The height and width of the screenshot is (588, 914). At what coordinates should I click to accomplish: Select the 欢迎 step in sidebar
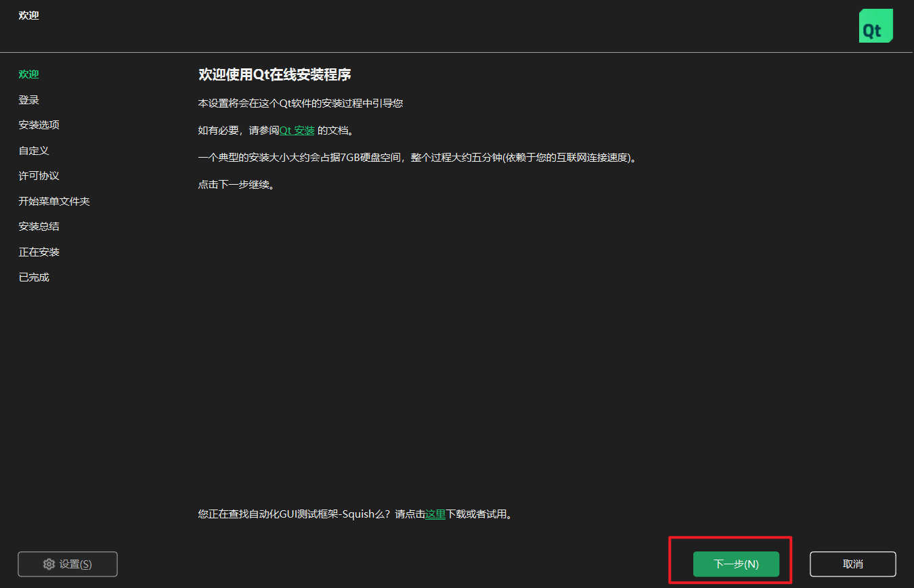pos(29,74)
